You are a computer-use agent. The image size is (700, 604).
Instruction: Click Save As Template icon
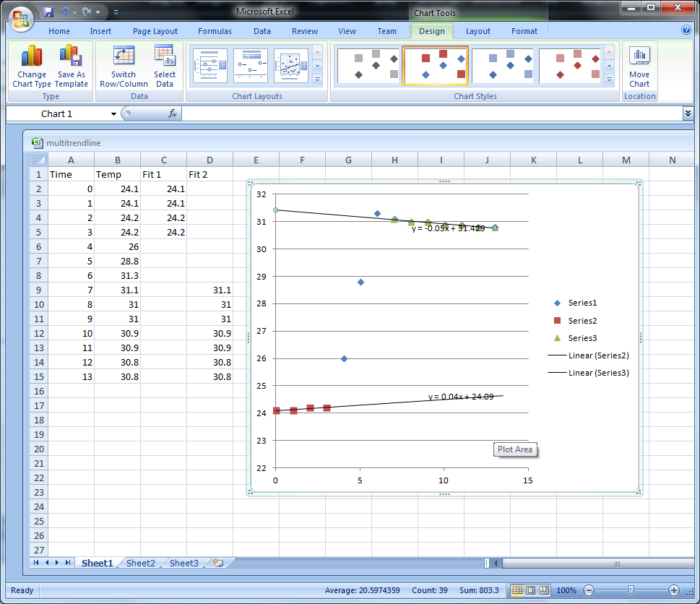(71, 56)
